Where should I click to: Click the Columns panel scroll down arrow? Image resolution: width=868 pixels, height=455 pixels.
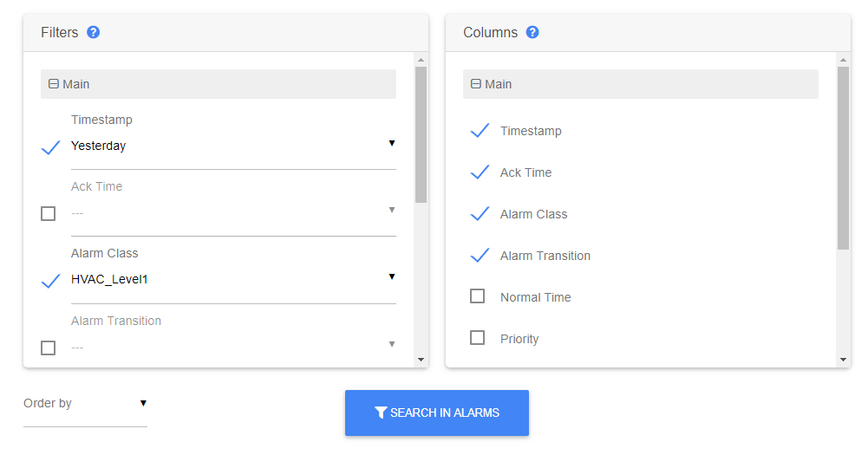point(843,359)
